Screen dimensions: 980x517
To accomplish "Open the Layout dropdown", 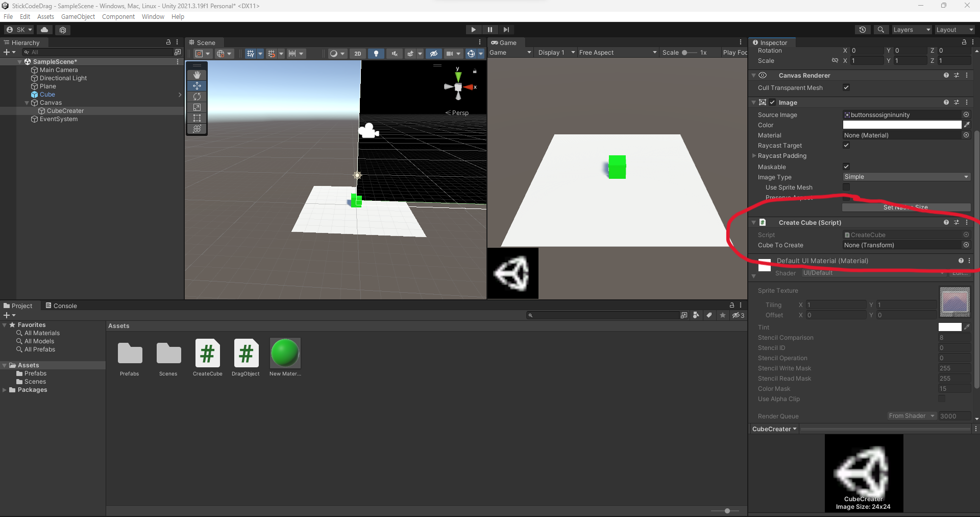I will tap(954, 30).
